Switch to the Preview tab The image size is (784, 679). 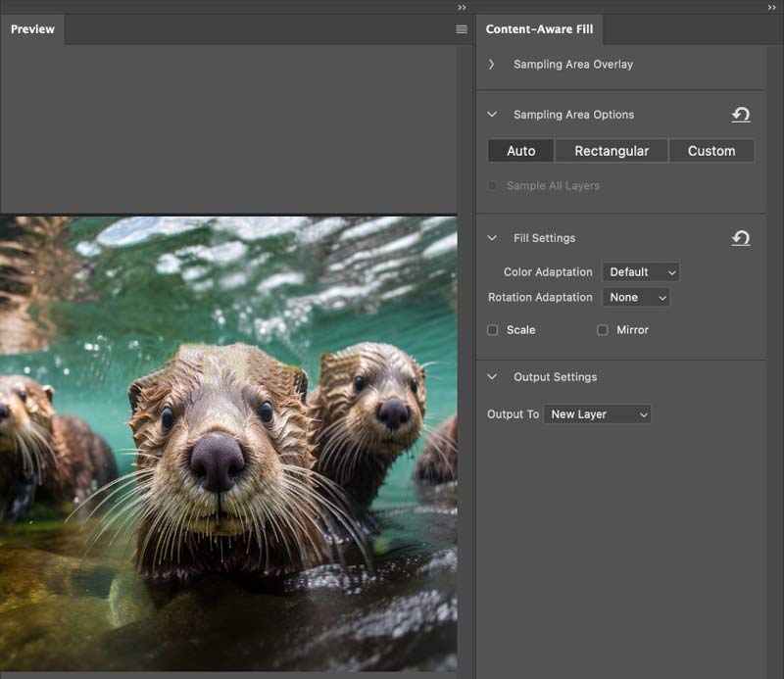pyautogui.click(x=32, y=29)
